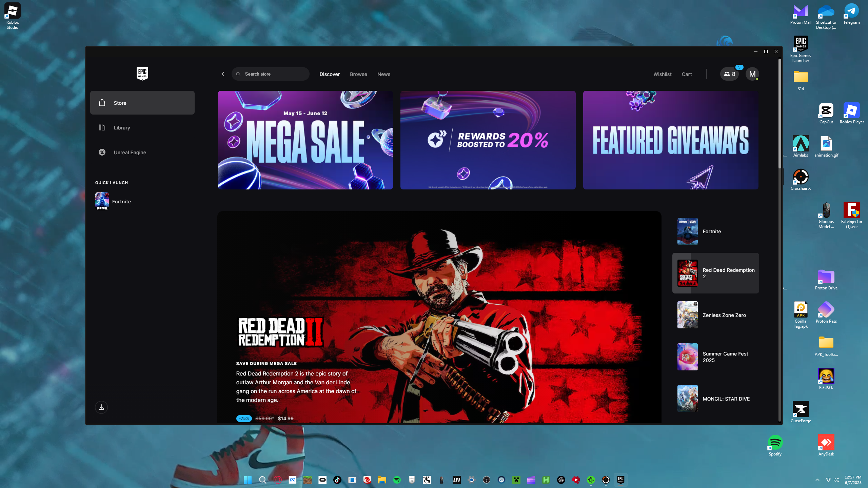Open the M profile avatar menu
868x488 pixels.
tap(752, 74)
